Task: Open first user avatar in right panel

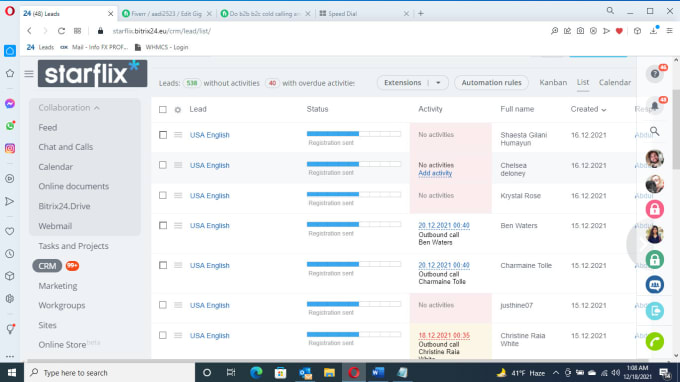Action: coord(654,159)
